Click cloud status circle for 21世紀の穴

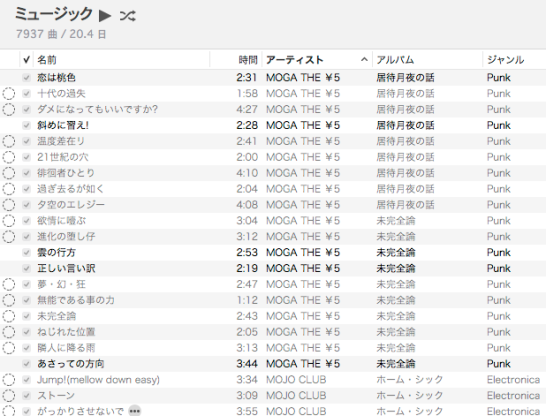click(x=9, y=157)
